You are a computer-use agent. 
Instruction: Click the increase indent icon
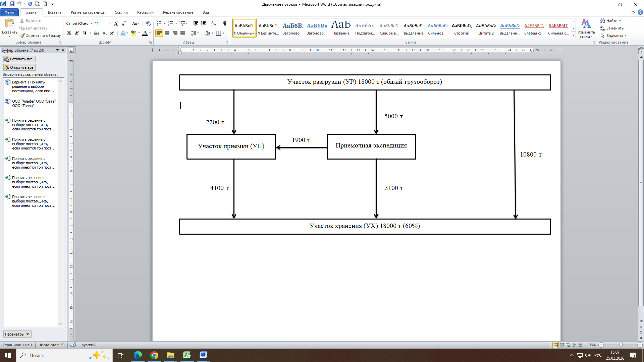point(203,23)
